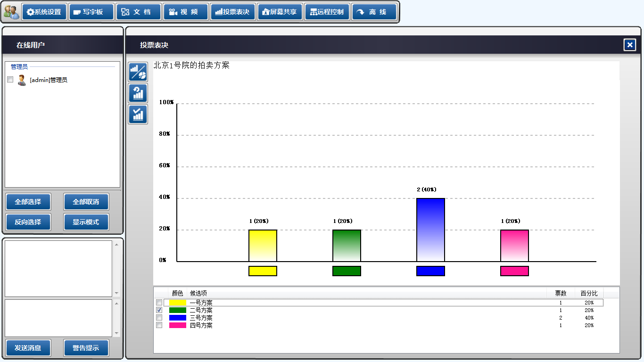Toggle bar/pie chart view icon
Image resolution: width=644 pixels, height=362 pixels.
point(138,72)
